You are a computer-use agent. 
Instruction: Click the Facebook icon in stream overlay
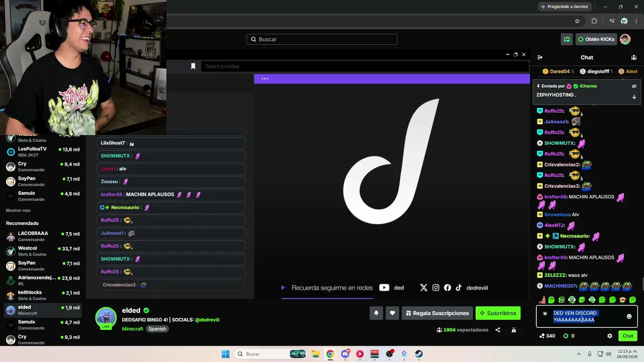447,288
